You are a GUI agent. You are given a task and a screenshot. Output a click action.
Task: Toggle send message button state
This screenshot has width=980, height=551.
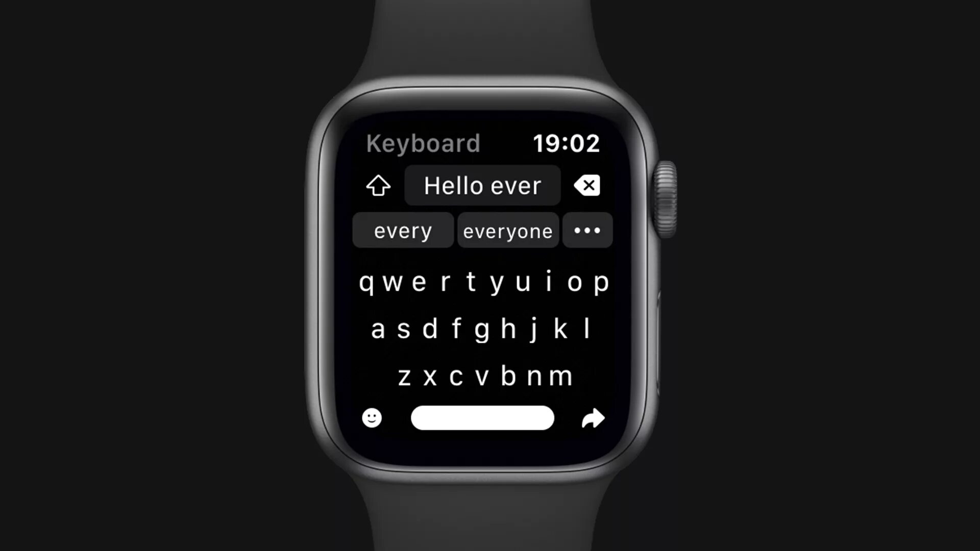click(592, 417)
